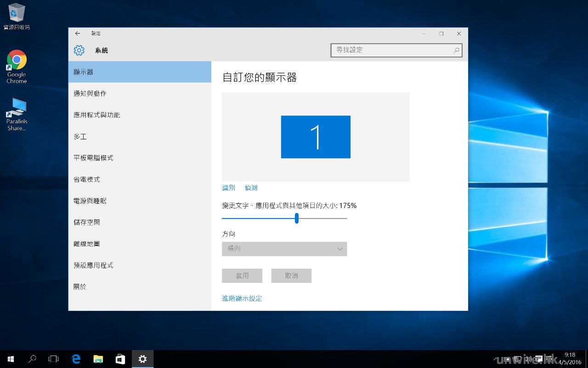Click the 識別 identify link
Image resolution: width=588 pixels, height=368 pixels.
(x=228, y=188)
